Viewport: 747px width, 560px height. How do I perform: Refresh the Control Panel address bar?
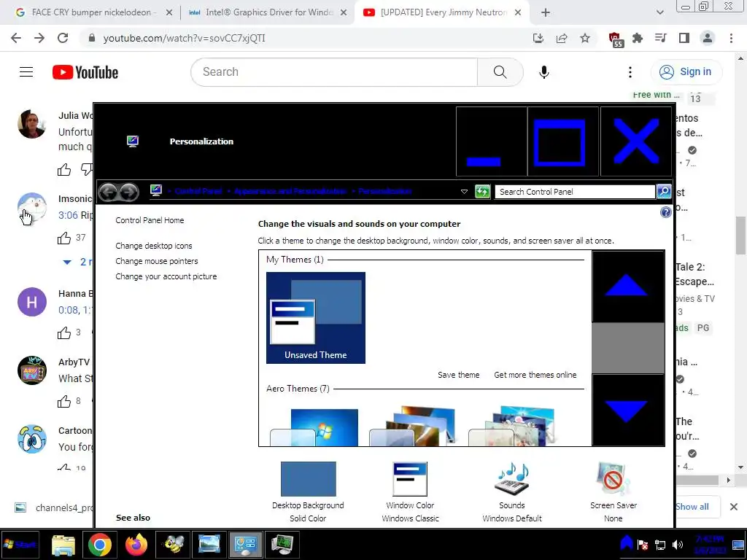(x=482, y=192)
